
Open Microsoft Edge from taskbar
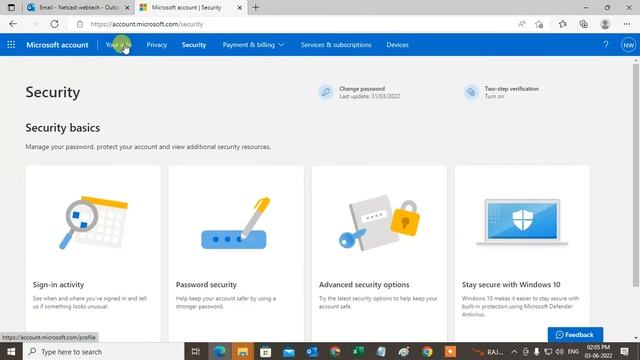click(220, 351)
